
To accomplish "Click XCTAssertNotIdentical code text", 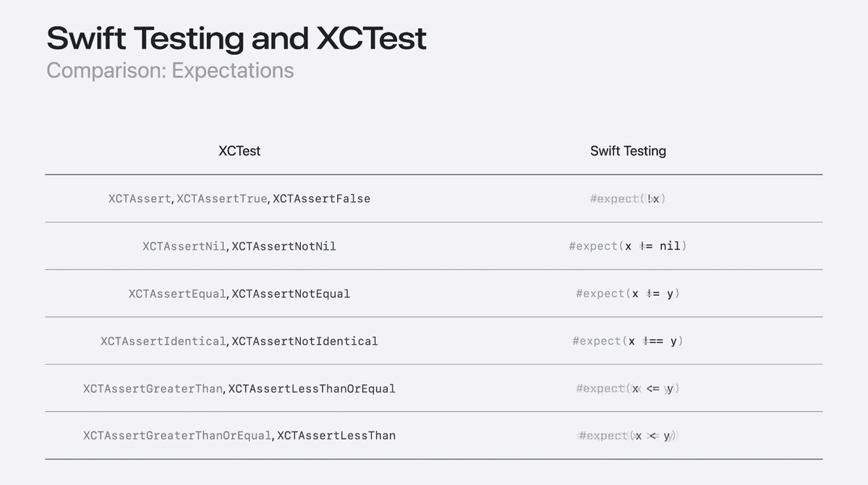I will point(305,341).
